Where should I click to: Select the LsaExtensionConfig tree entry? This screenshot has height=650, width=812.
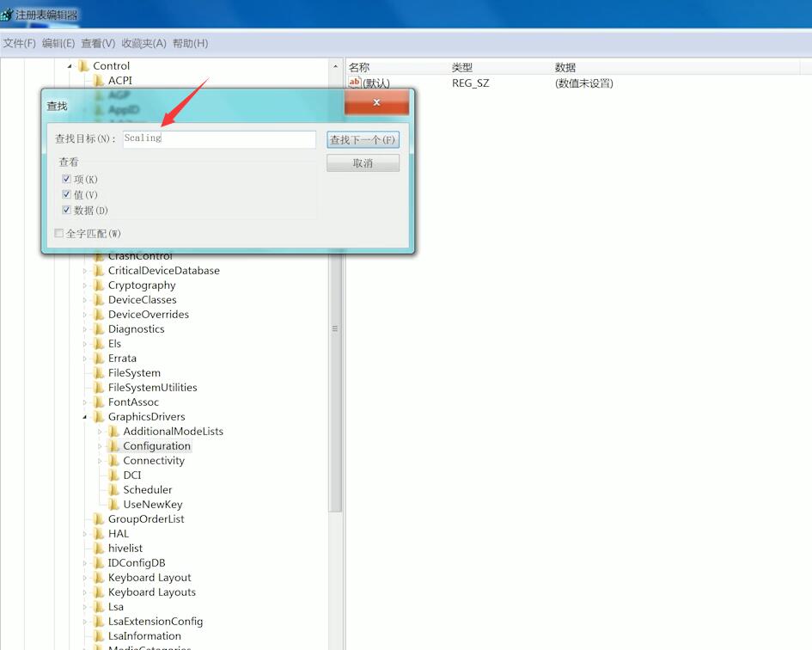[x=156, y=621]
